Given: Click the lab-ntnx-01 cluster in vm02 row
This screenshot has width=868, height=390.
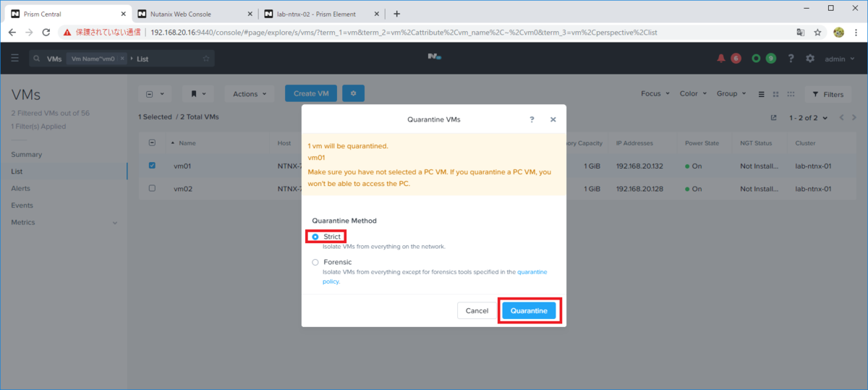Looking at the screenshot, I should pyautogui.click(x=813, y=188).
